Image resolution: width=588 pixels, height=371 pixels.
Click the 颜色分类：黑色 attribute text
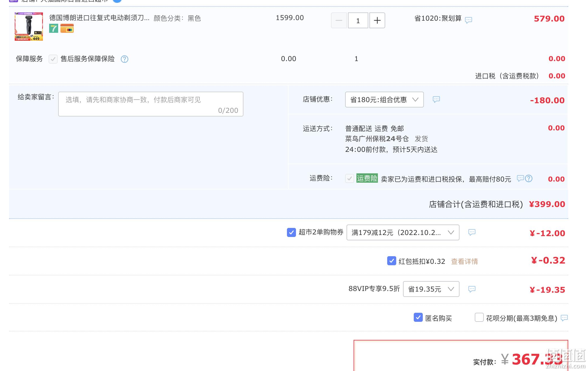coord(177,18)
